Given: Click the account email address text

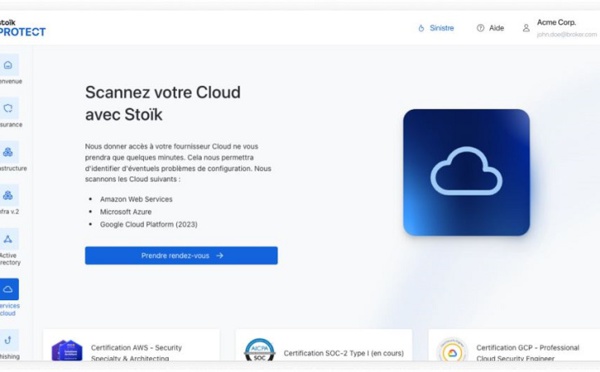Looking at the screenshot, I should point(567,34).
